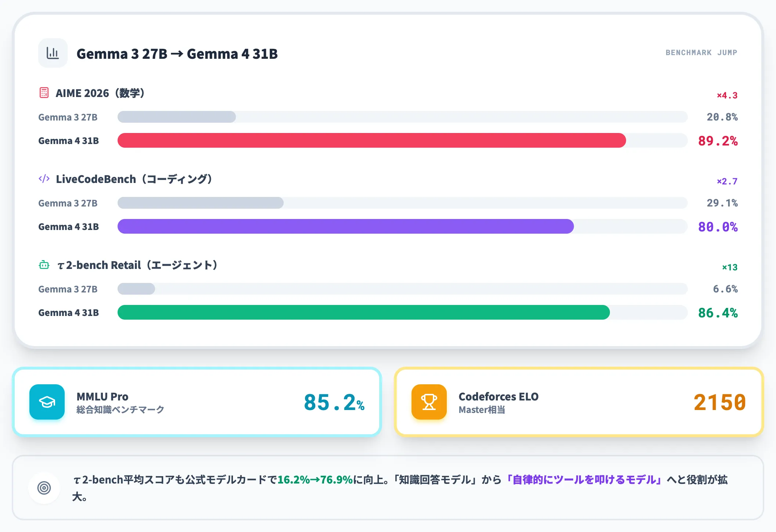
Task: Click the '×2.7' multiplier
Action: (727, 181)
